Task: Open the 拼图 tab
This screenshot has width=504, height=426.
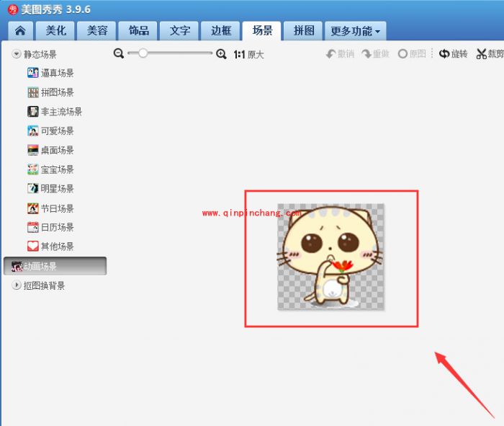Action: (303, 31)
